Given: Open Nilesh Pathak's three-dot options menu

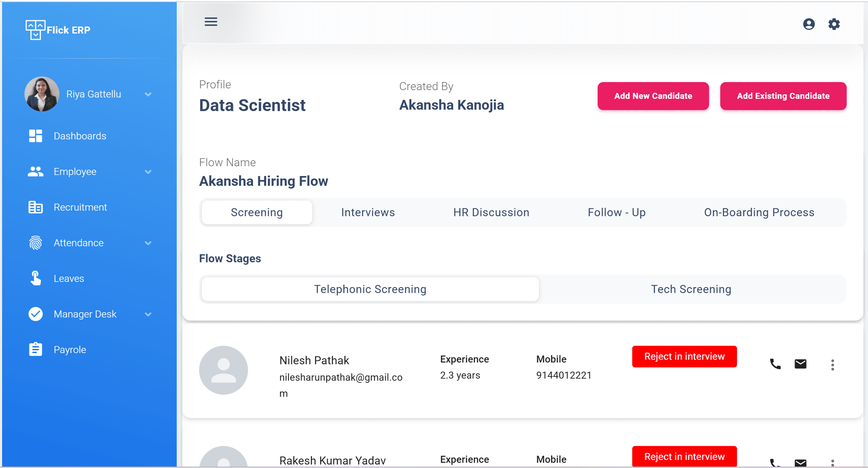Looking at the screenshot, I should point(832,364).
